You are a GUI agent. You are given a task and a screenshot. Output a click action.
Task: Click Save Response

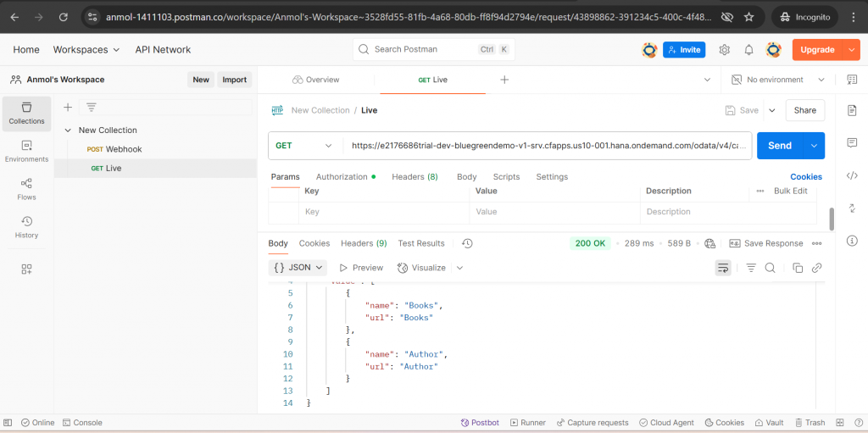(766, 244)
